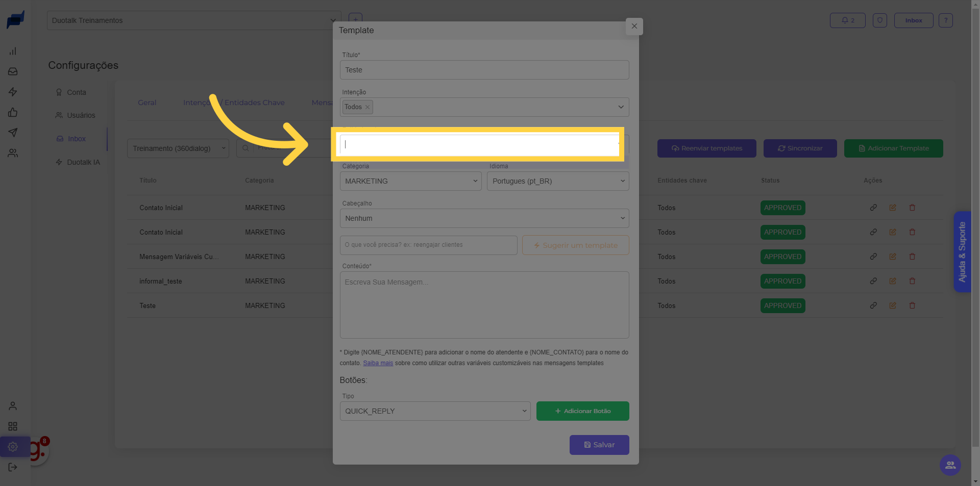This screenshot has width=980, height=486.
Task: Open the inbox tray icon in sidebar
Action: (13, 71)
